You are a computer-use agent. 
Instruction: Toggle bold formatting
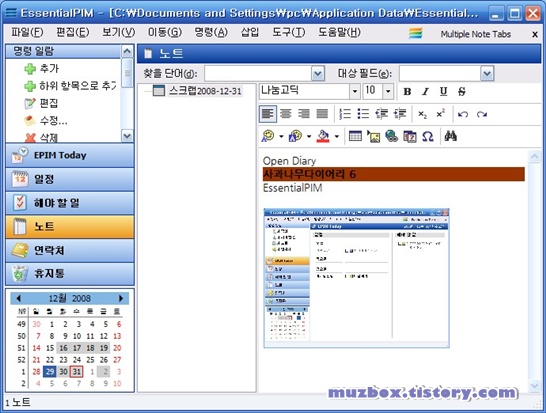(407, 92)
